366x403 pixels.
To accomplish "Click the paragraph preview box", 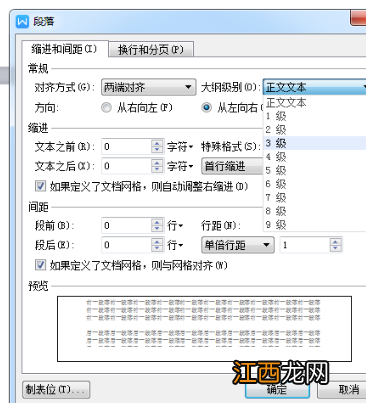I will coord(204,329).
